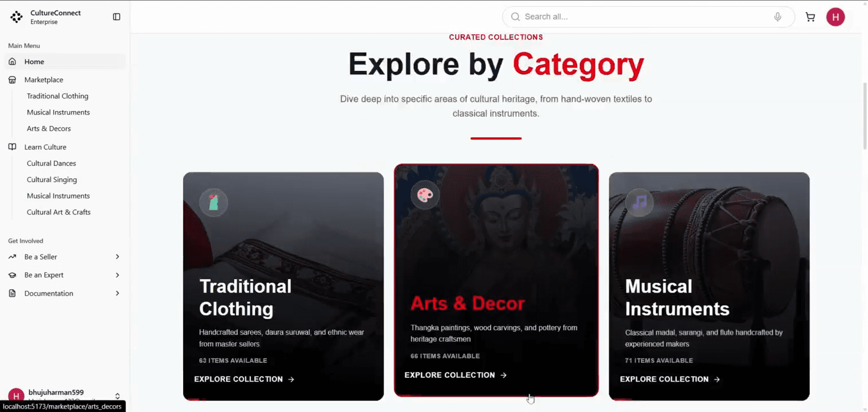The height and width of the screenshot is (412, 868).
Task: Explore Collection for Musical Instruments
Action: tap(670, 379)
